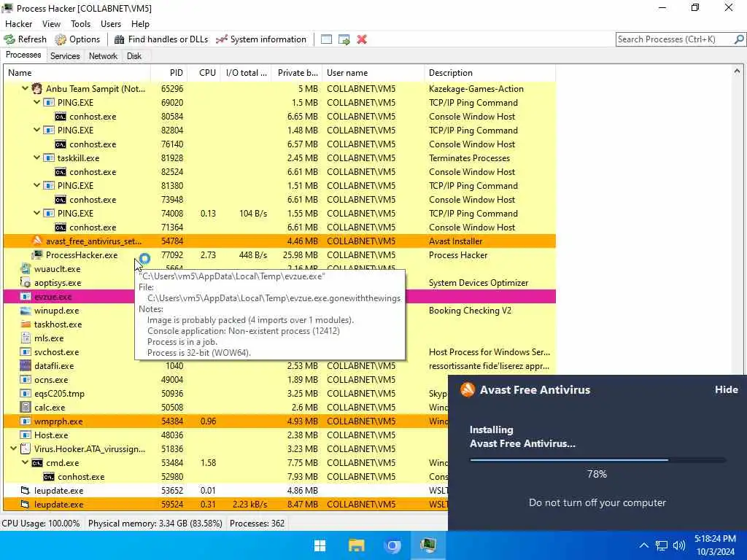Image resolution: width=747 pixels, height=560 pixels.
Task: Hide the Avast Free Antivirus popup
Action: coord(726,389)
